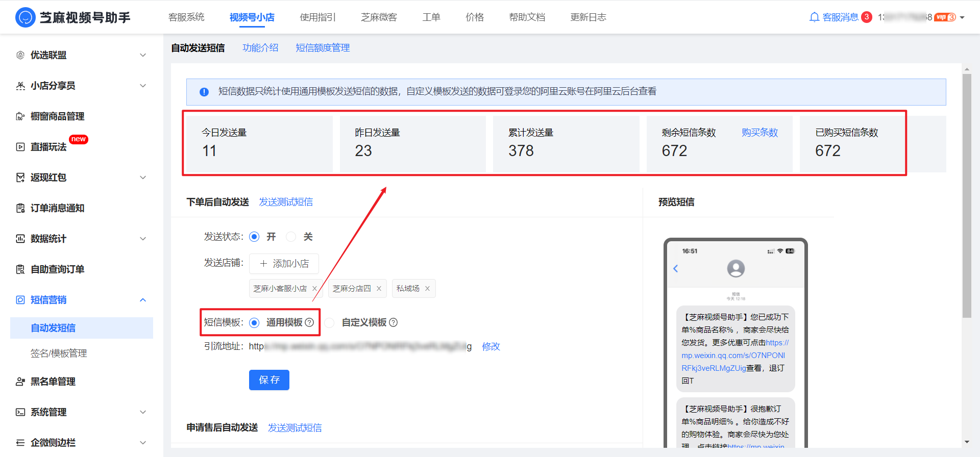Open the 更新日志 top menu

click(588, 17)
